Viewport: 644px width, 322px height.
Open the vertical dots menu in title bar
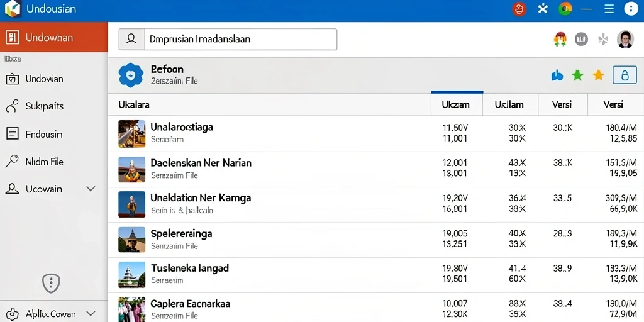[631, 9]
